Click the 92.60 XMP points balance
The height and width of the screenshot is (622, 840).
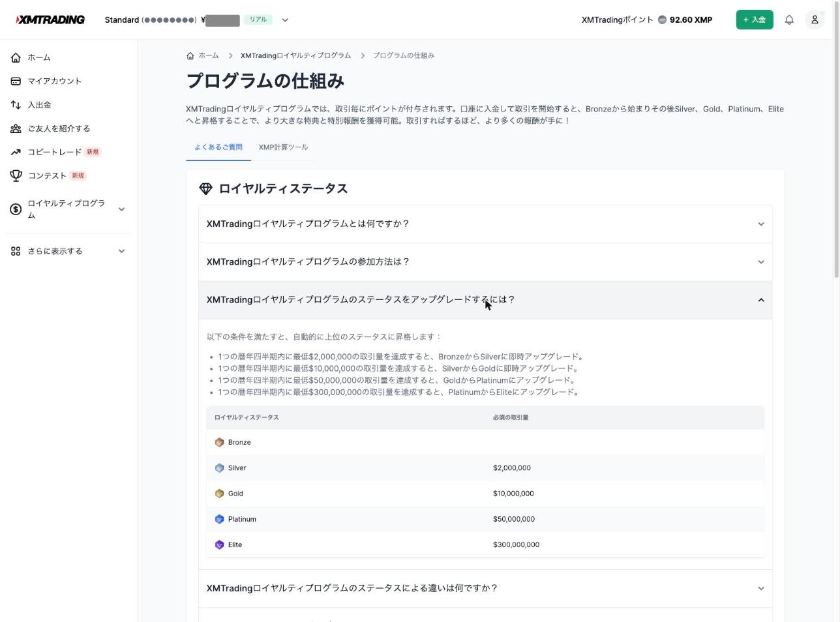click(x=691, y=20)
